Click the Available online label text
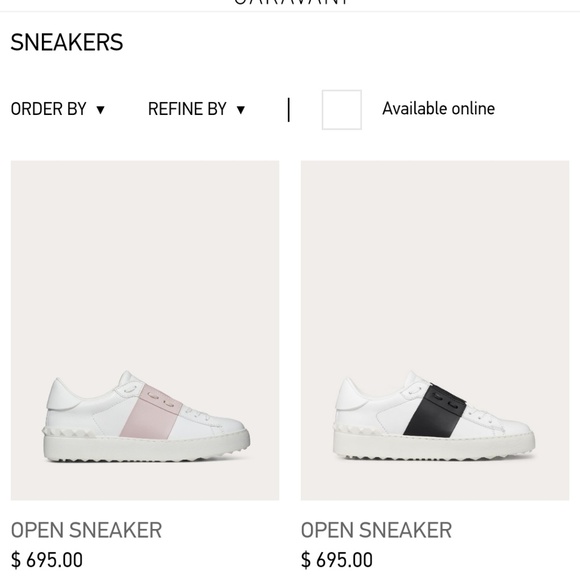The image size is (580, 580). [x=438, y=109]
